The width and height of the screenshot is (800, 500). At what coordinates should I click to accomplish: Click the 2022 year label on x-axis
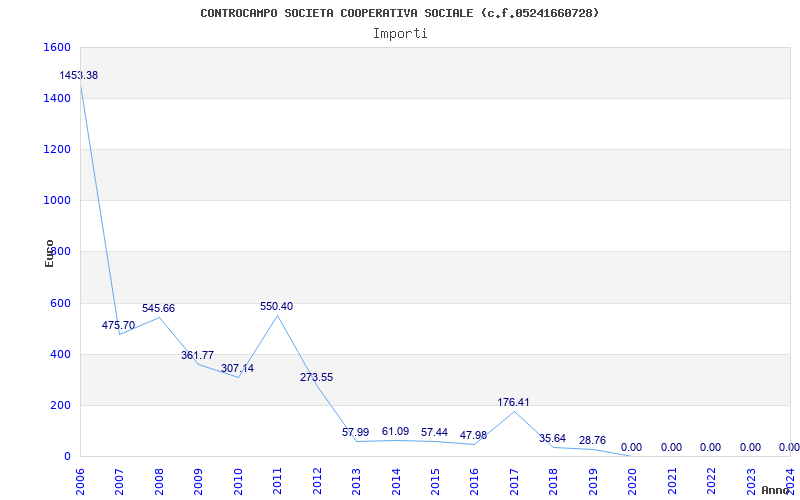(x=712, y=482)
